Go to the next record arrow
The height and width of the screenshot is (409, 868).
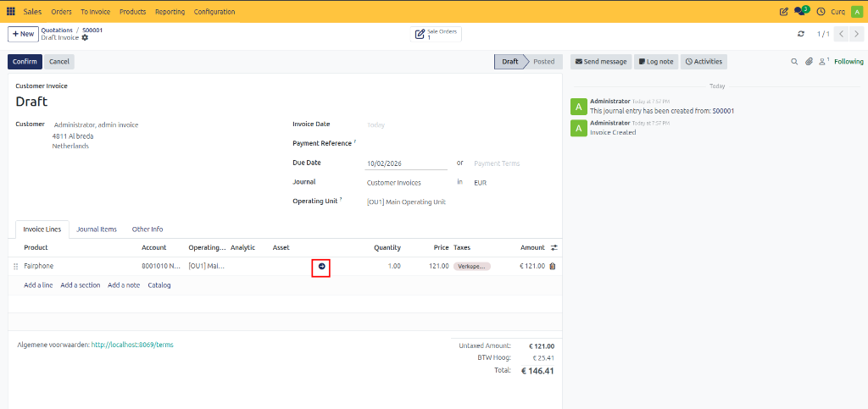(x=856, y=34)
